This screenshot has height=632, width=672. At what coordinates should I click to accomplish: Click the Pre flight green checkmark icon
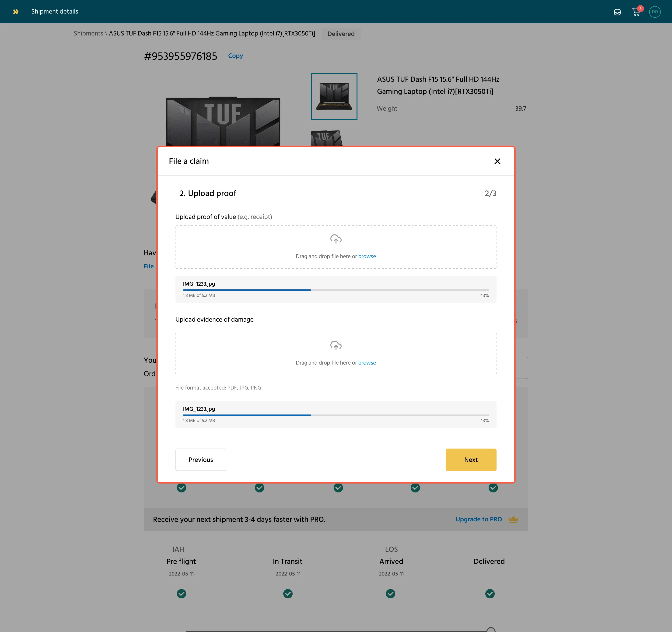pos(181,593)
